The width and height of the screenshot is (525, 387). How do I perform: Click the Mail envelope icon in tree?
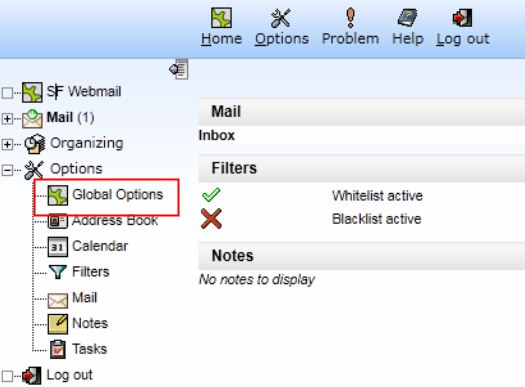pyautogui.click(x=32, y=119)
